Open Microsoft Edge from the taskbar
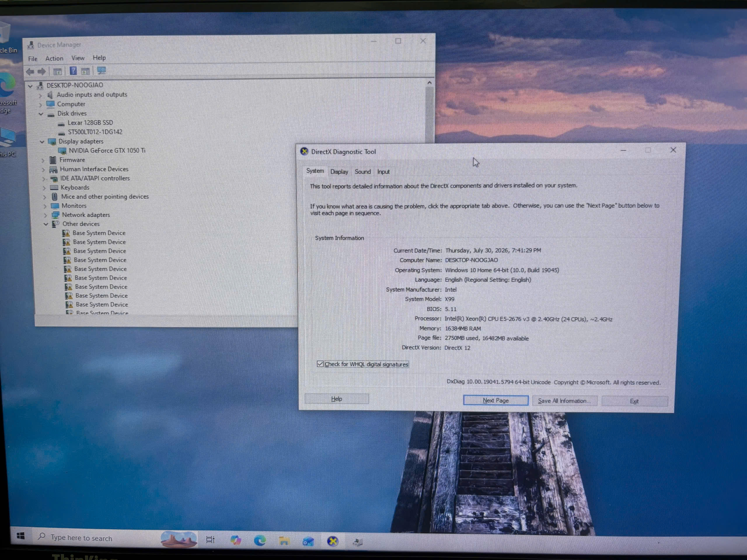This screenshot has height=560, width=747. (260, 541)
